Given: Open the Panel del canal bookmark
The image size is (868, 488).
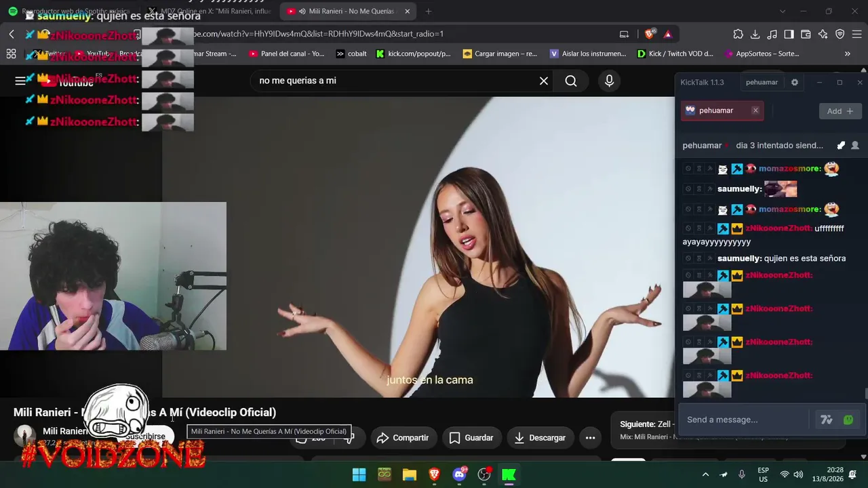Looking at the screenshot, I should point(287,54).
